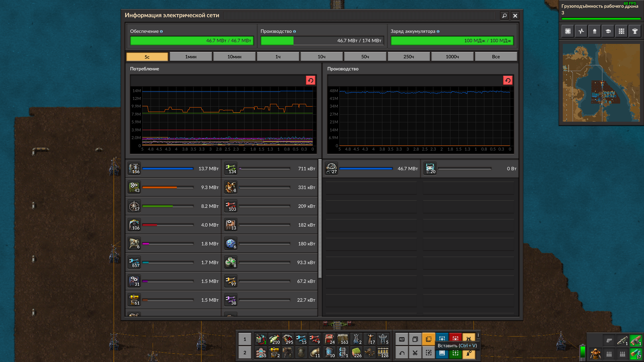Switch to the 250ч time range tab
The width and height of the screenshot is (644, 362).
click(x=409, y=57)
